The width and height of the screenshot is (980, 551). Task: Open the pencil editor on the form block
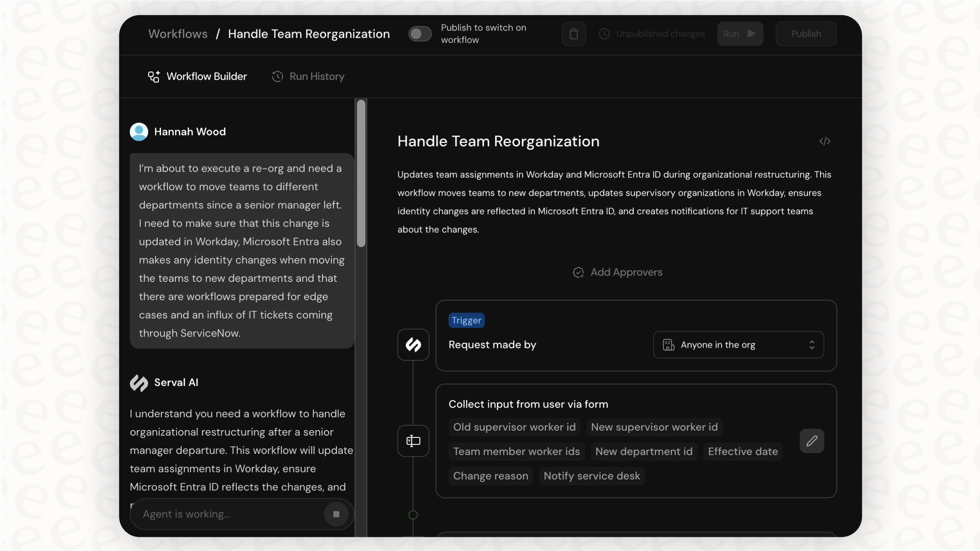(x=811, y=441)
